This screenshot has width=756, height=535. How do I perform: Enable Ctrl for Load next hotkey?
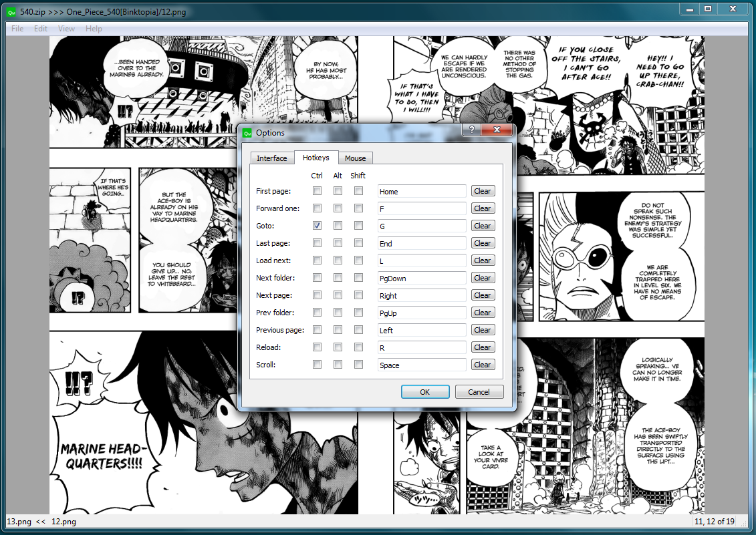point(318,260)
